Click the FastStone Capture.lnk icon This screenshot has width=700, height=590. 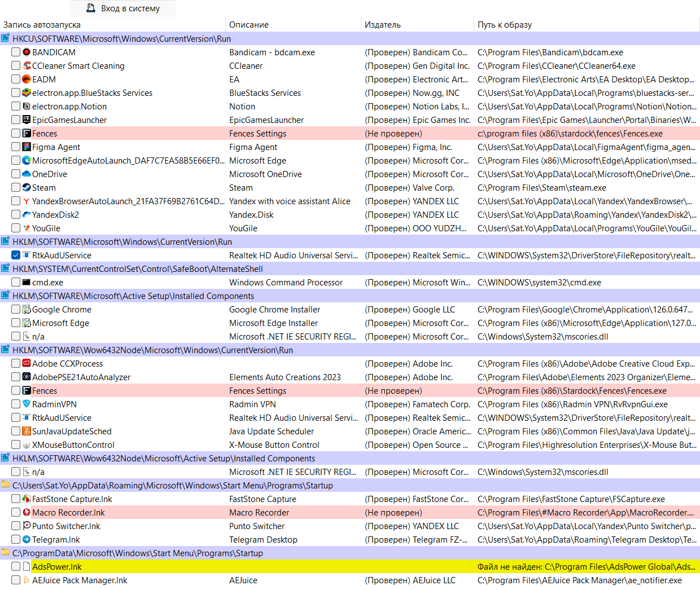click(x=27, y=499)
